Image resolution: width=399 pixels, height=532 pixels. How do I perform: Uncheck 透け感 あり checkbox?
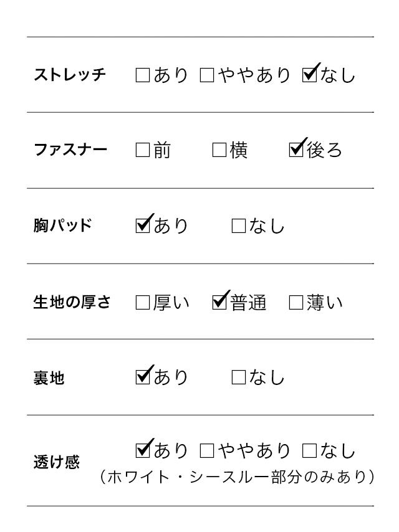coord(143,450)
